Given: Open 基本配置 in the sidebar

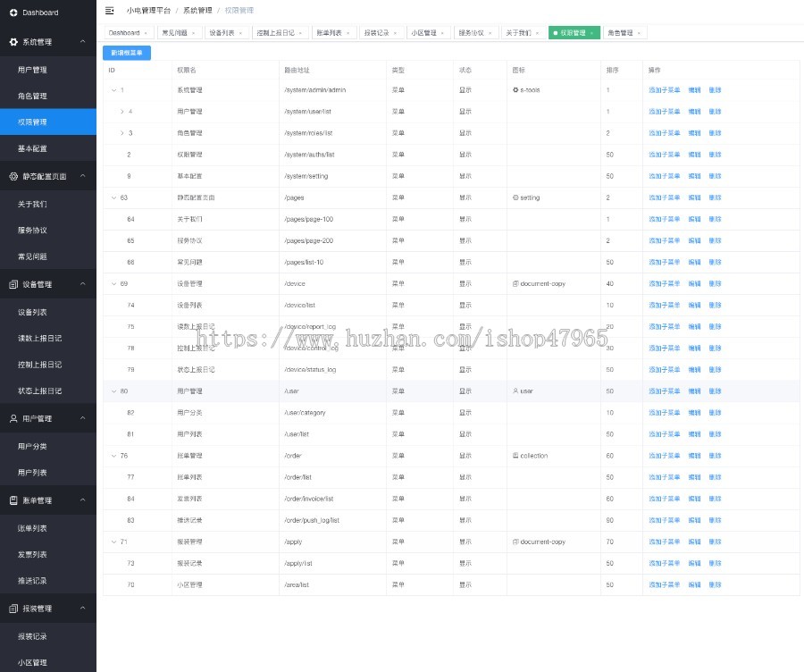Looking at the screenshot, I should pos(47,148).
